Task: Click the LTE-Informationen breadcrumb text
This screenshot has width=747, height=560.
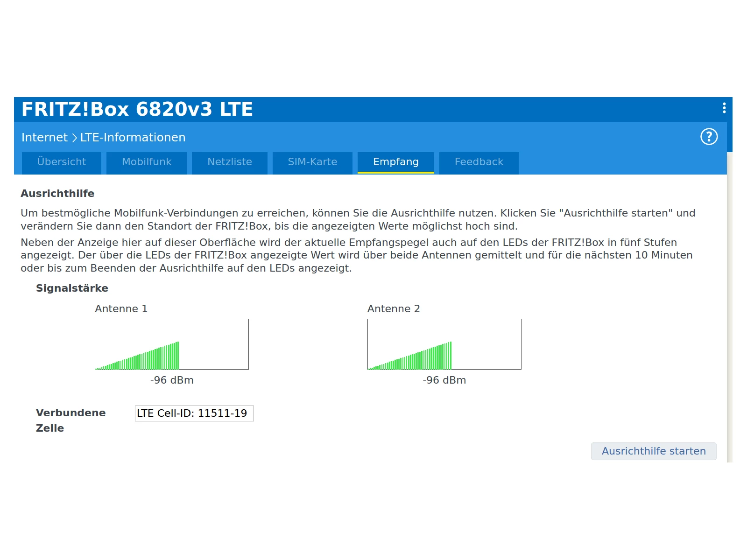Action: coord(133,137)
